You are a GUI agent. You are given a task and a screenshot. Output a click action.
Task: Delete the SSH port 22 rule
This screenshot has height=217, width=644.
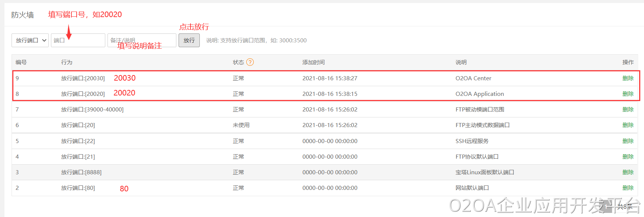(x=628, y=141)
